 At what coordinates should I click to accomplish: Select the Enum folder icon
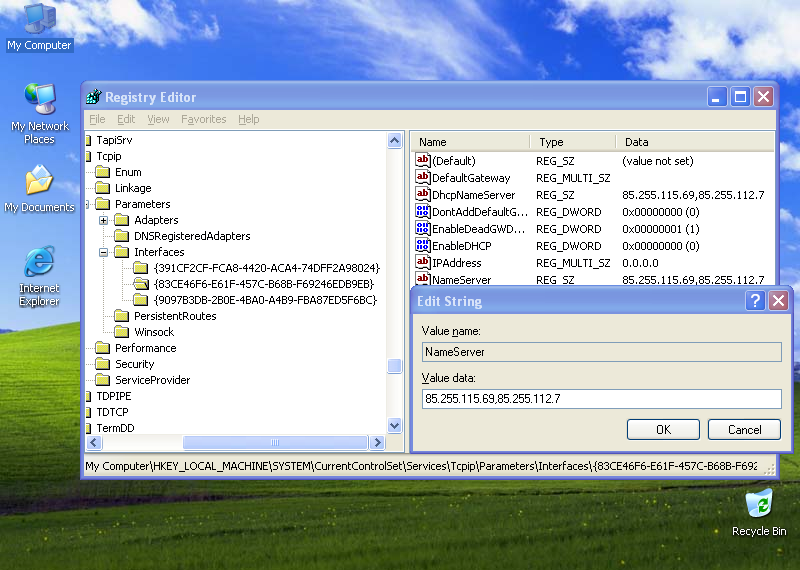tap(103, 172)
